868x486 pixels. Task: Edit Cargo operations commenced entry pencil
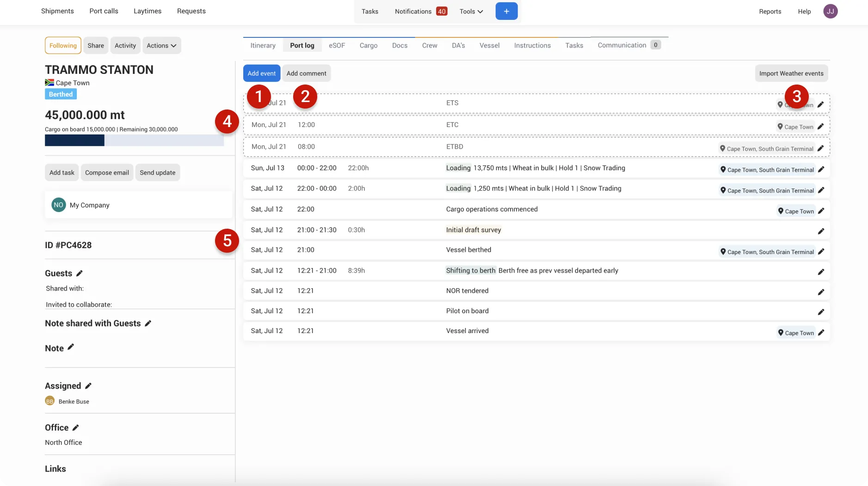[821, 211]
